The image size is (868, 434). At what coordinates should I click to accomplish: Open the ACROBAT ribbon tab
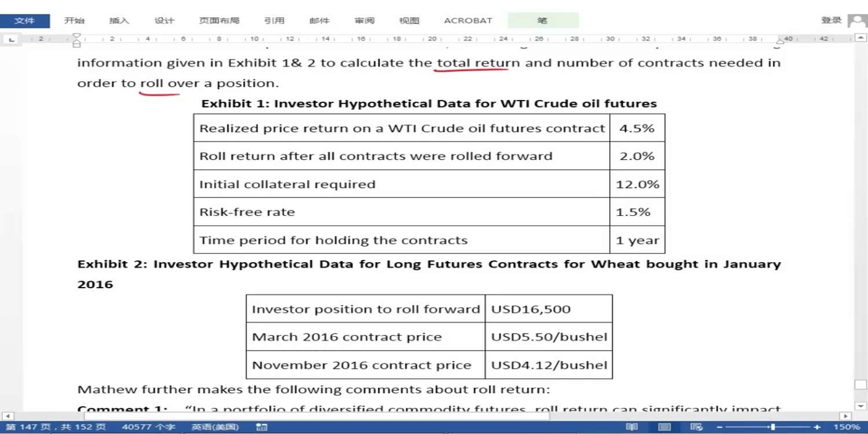coord(468,21)
